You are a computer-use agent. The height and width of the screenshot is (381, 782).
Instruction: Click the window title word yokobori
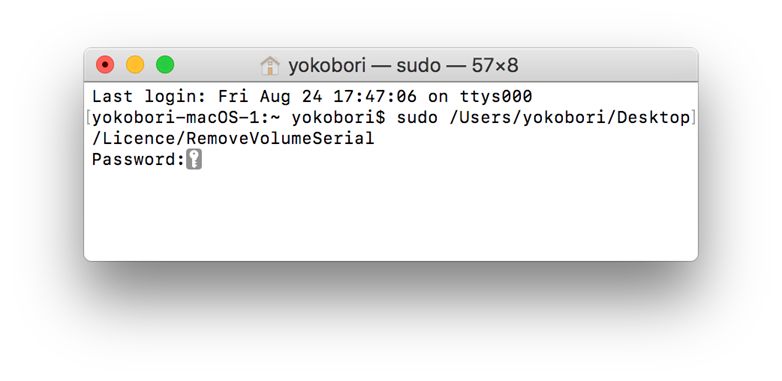tap(327, 65)
